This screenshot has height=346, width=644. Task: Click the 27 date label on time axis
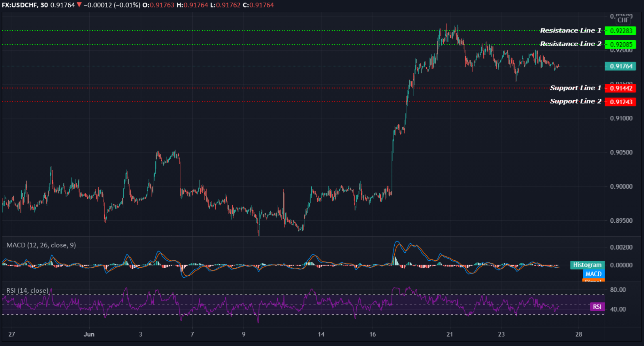click(x=12, y=334)
